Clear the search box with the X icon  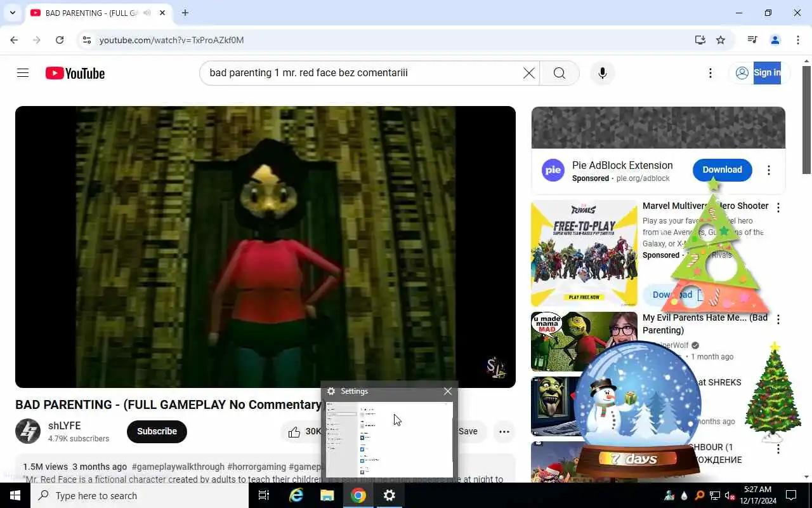[528, 73]
